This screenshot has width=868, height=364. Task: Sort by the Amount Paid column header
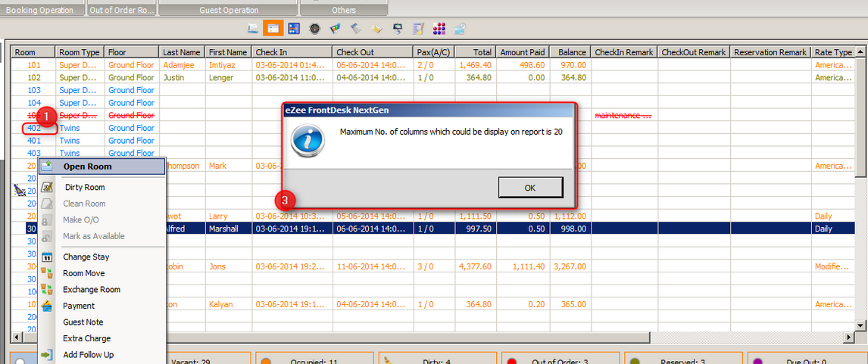(522, 52)
